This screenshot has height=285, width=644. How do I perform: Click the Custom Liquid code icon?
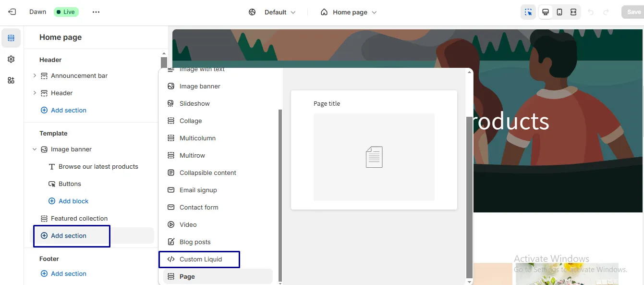[170, 259]
